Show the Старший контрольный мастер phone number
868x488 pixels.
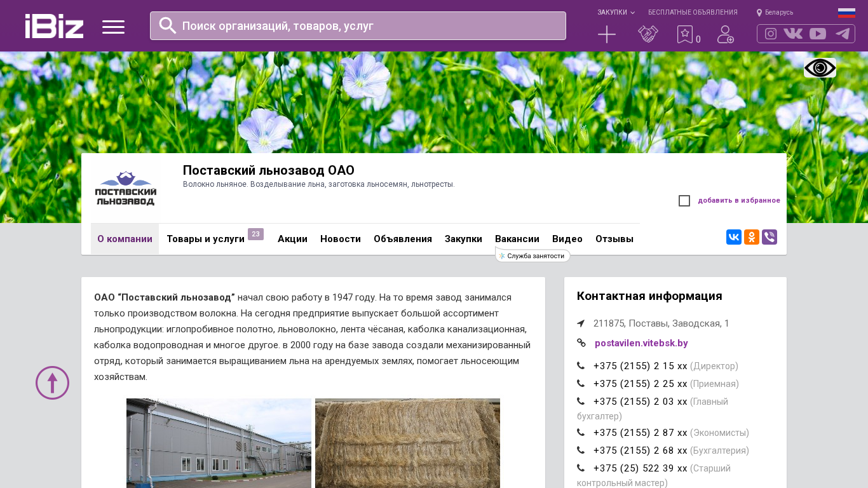coord(641,468)
